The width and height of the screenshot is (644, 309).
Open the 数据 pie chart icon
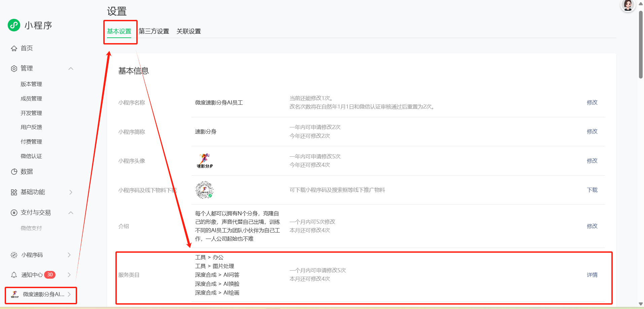point(14,172)
